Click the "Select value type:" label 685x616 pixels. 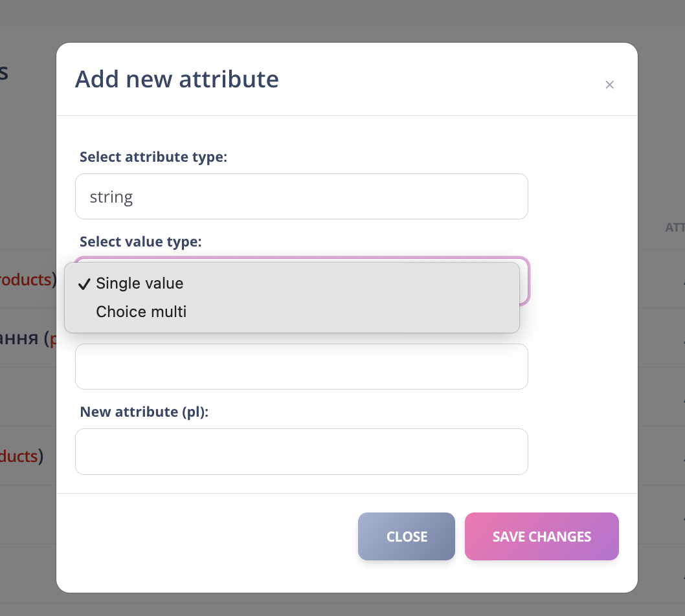(140, 242)
